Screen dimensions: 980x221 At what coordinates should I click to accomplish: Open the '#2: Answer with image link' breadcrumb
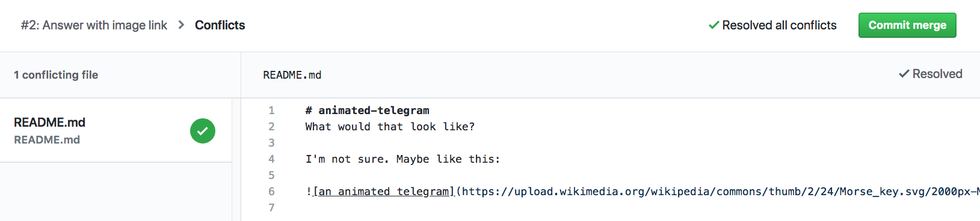click(x=94, y=25)
